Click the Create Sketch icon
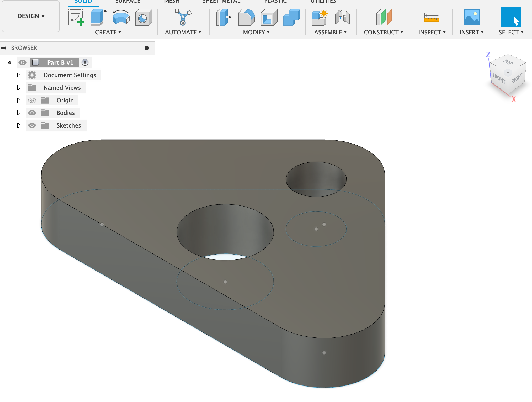 click(x=76, y=17)
